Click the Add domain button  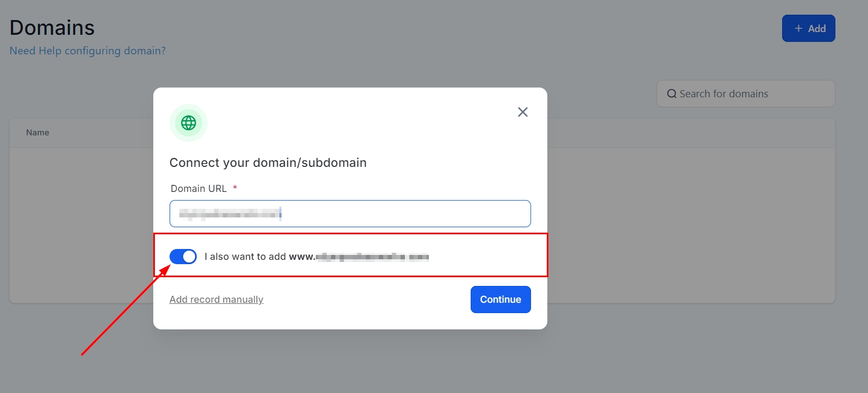click(x=808, y=28)
